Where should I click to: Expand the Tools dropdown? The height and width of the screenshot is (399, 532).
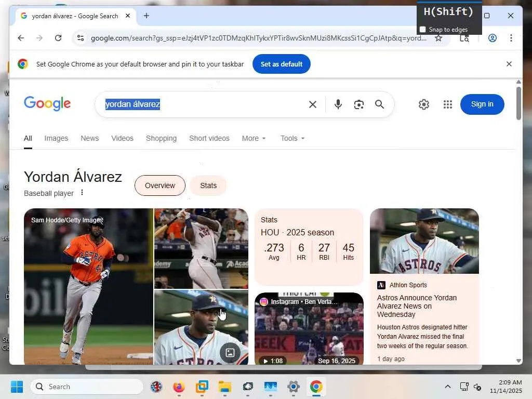point(292,138)
